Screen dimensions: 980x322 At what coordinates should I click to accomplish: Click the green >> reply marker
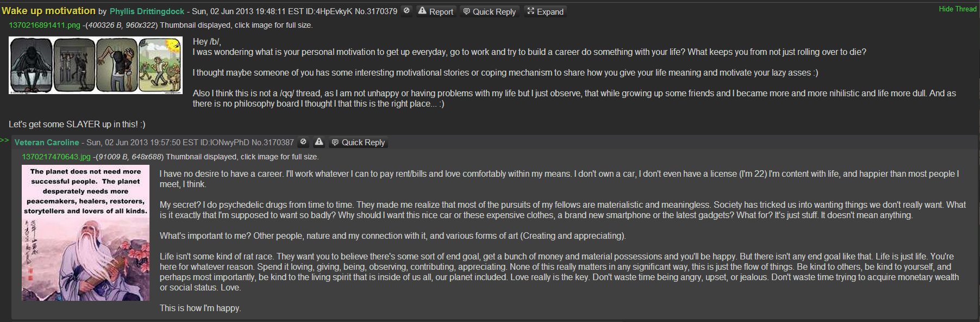pyautogui.click(x=4, y=140)
